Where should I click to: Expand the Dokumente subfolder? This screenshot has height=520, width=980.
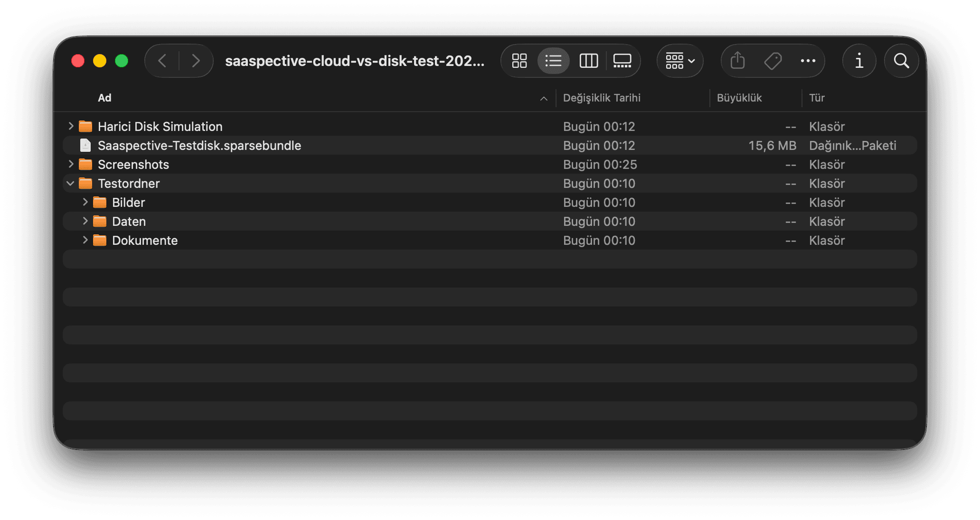tap(85, 240)
